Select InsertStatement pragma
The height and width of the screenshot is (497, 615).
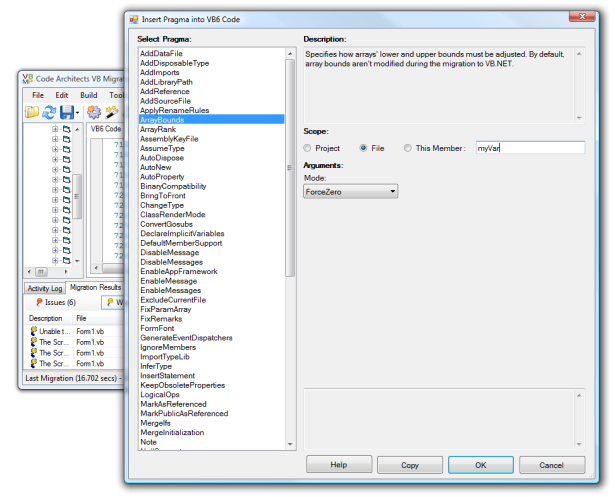[211, 375]
